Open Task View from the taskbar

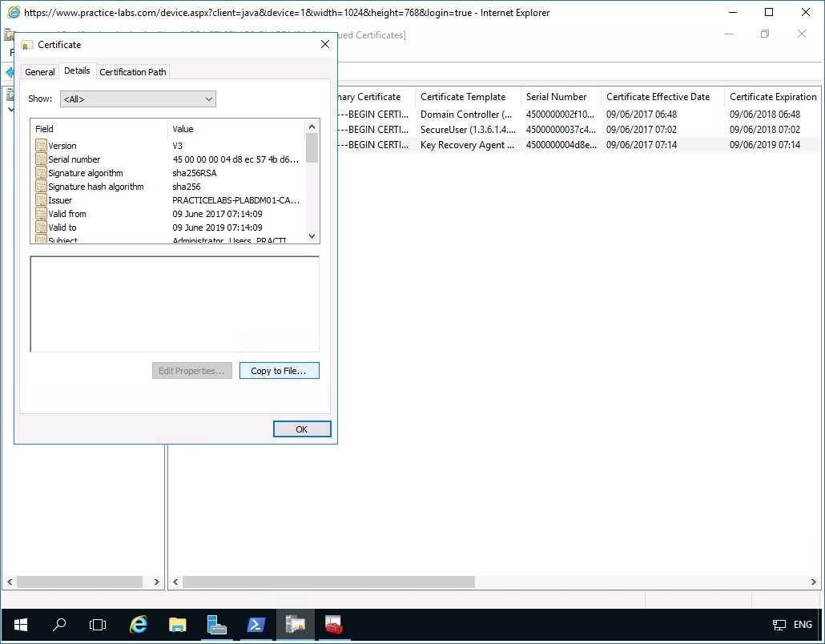click(x=98, y=625)
